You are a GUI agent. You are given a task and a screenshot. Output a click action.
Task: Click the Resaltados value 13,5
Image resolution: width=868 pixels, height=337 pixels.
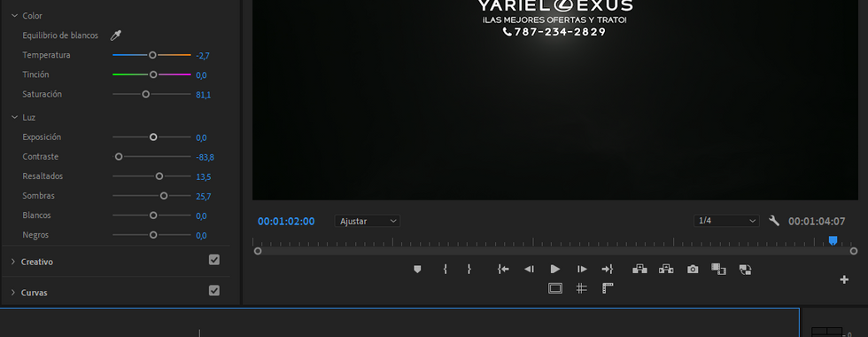tap(203, 176)
